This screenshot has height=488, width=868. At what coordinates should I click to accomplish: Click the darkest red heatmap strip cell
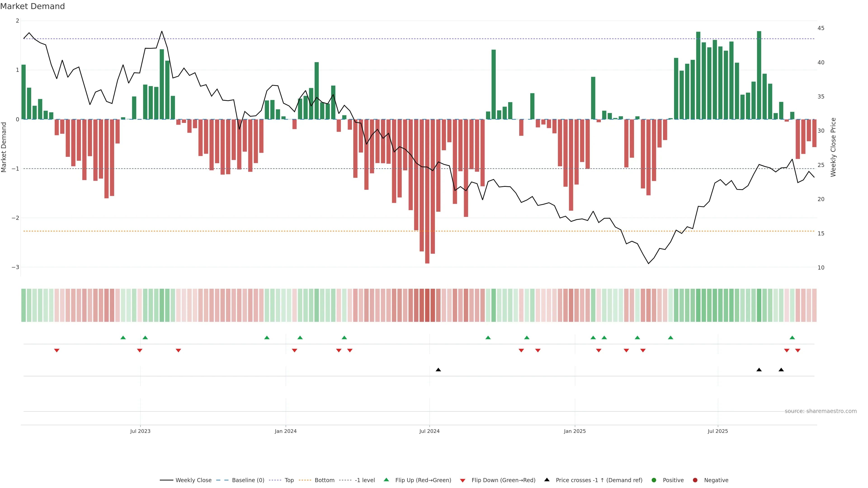pyautogui.click(x=427, y=305)
